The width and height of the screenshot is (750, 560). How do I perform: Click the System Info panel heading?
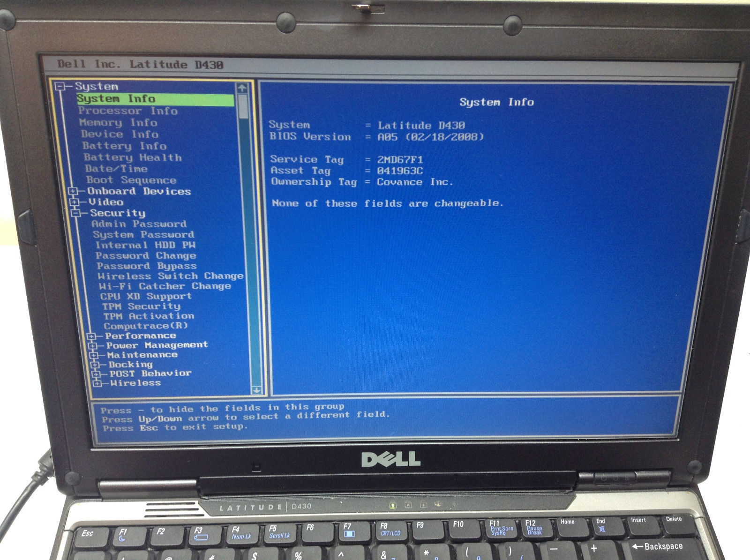pos(496,102)
